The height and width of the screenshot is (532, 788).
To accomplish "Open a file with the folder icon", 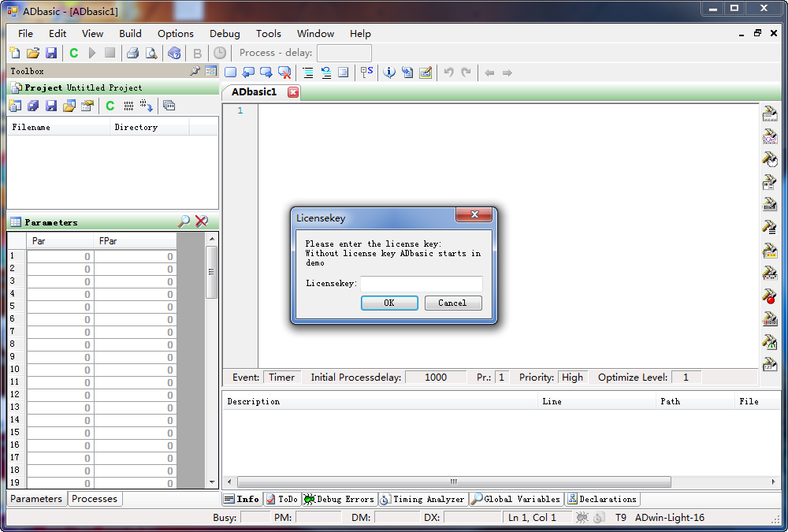I will click(33, 53).
